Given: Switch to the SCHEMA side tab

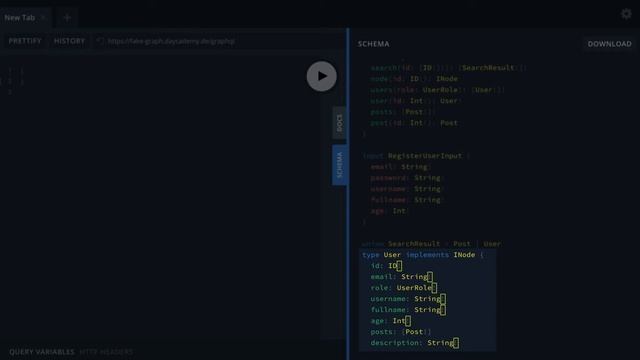Looking at the screenshot, I should (339, 165).
